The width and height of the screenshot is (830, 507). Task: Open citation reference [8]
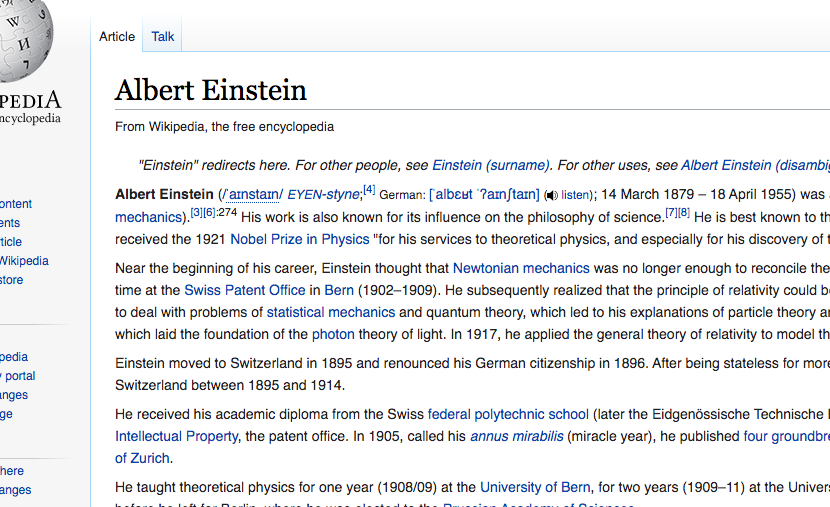(x=684, y=212)
